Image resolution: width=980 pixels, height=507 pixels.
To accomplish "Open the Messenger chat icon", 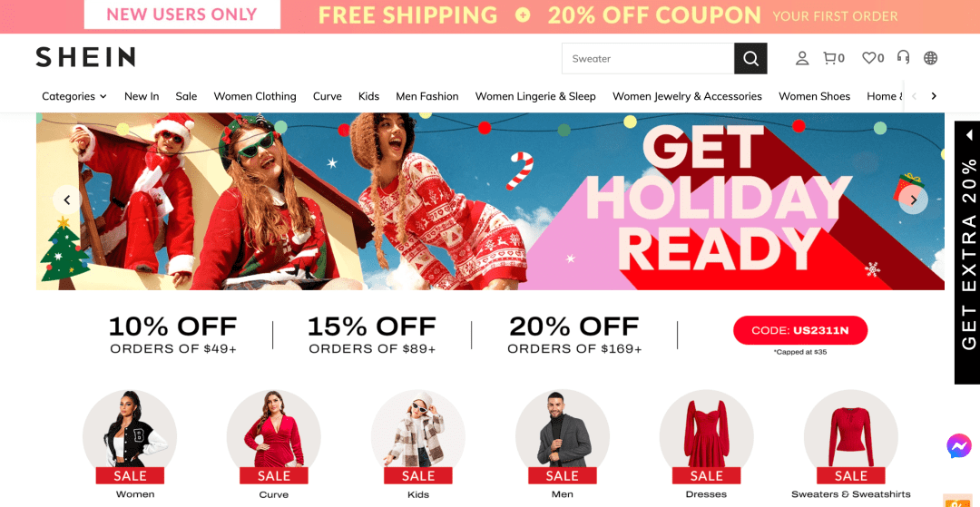I will [959, 446].
